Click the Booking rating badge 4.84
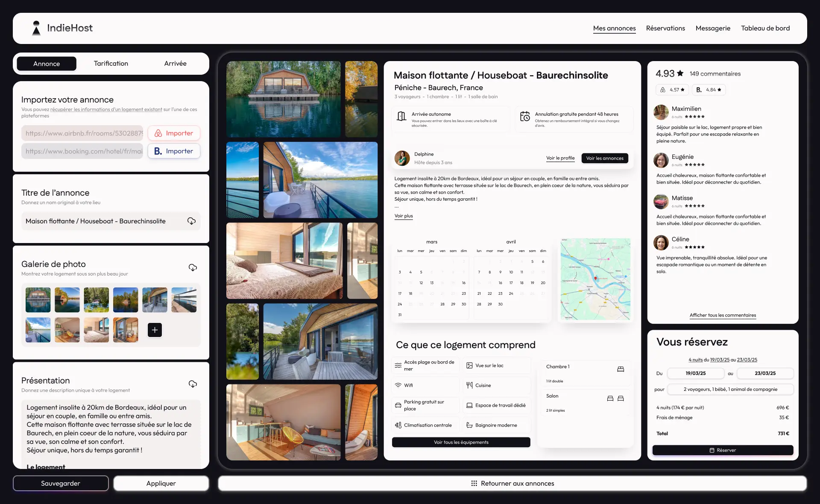Viewport: 820px width, 504px height. (709, 90)
